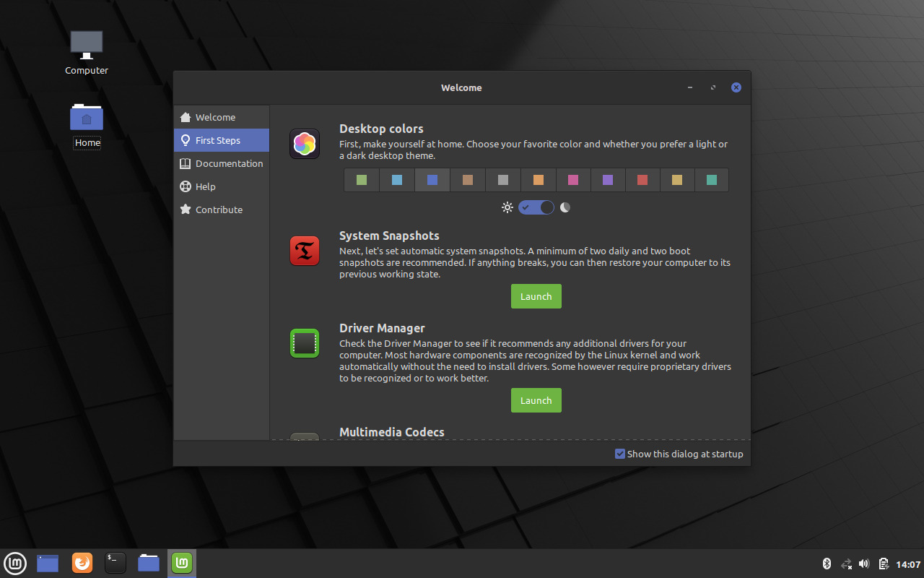The image size is (924, 578).
Task: Open the Mint menu in the taskbar
Action: (x=15, y=563)
